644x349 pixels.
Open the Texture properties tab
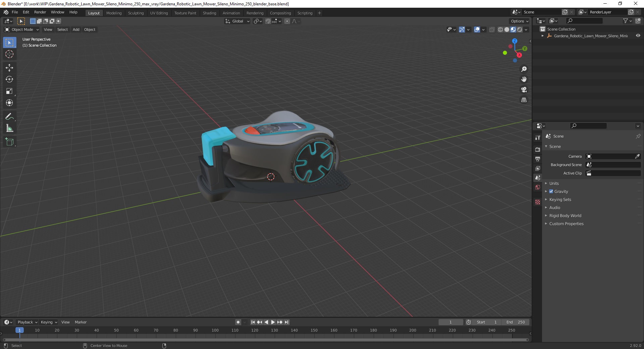[538, 202]
